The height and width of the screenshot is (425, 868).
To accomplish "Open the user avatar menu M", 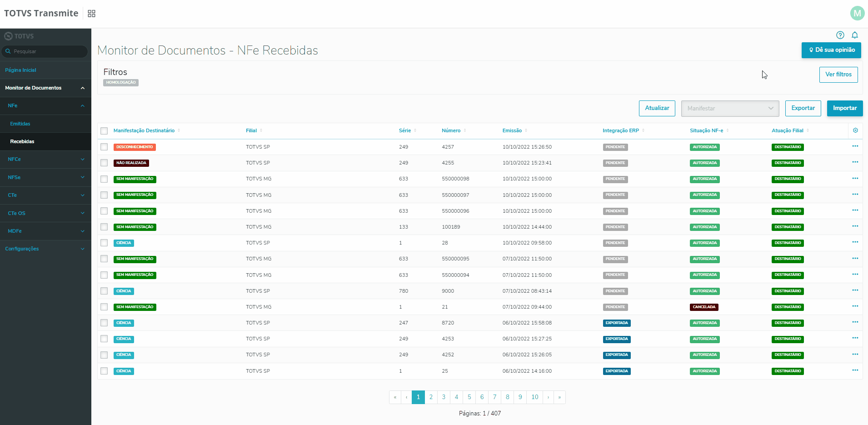I will (x=857, y=13).
